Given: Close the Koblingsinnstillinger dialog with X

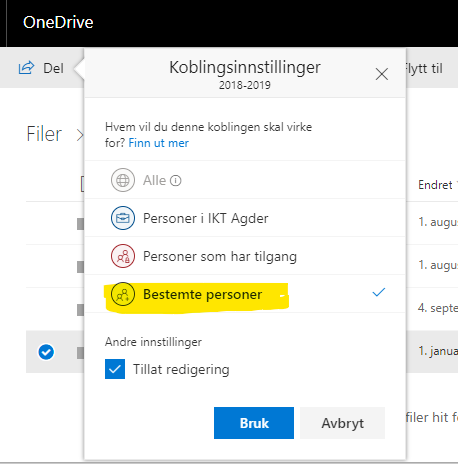Looking at the screenshot, I should click(x=382, y=74).
